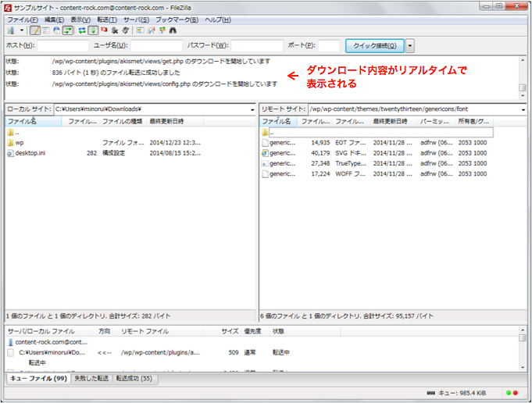
Task: Cancel the current operation with red flag icon
Action: [x=104, y=30]
